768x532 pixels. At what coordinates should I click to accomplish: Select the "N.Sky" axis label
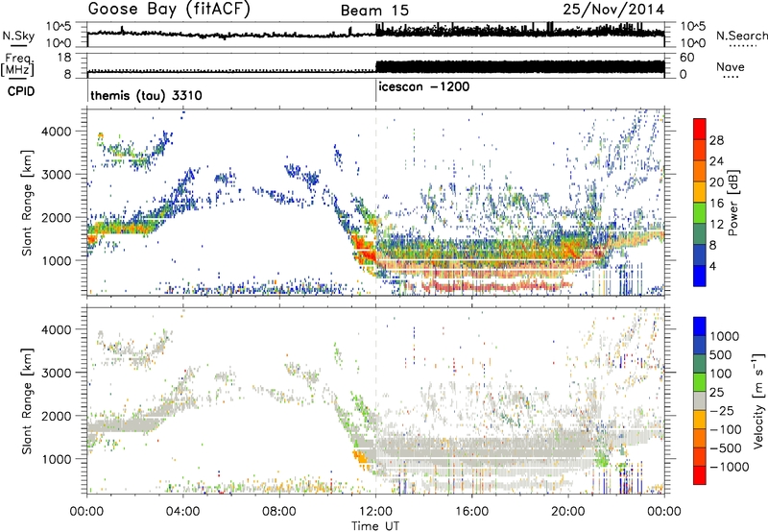[x=18, y=36]
